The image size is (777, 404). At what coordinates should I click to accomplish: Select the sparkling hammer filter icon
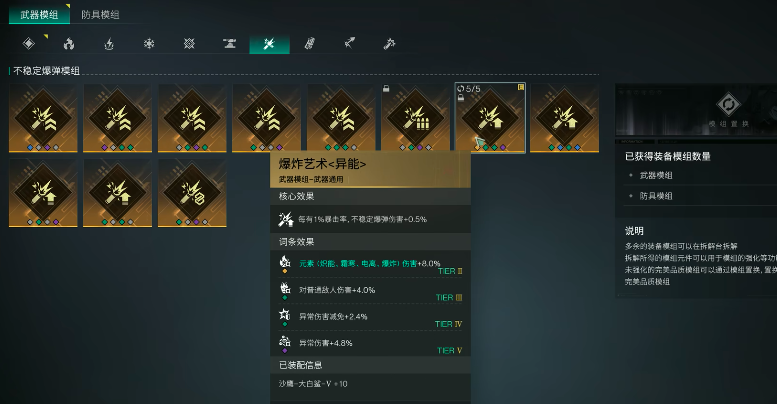click(x=389, y=44)
